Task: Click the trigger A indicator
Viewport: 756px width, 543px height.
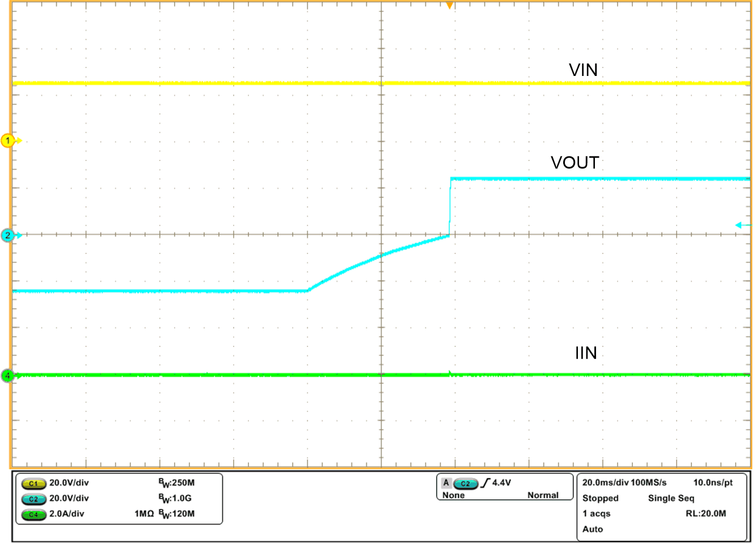Action: tap(446, 483)
